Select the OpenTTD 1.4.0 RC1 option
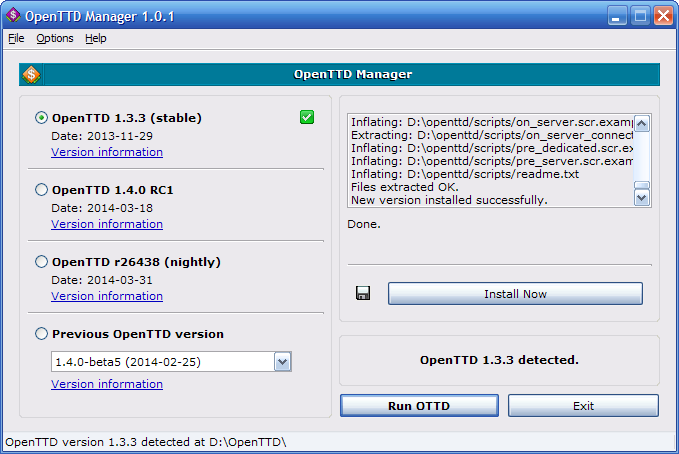Screen dimensions: 679x454 (x=41, y=189)
